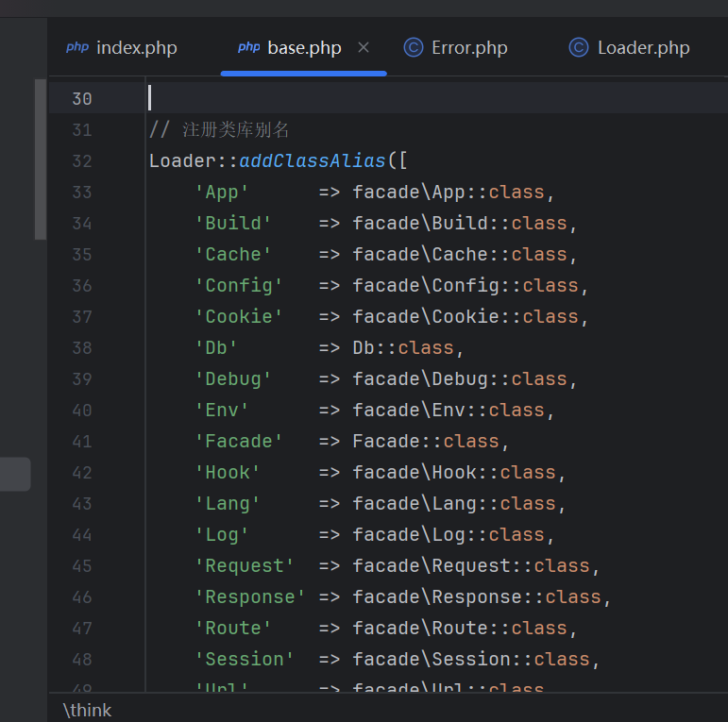
Task: Click gutter line number 38
Action: pos(82,347)
